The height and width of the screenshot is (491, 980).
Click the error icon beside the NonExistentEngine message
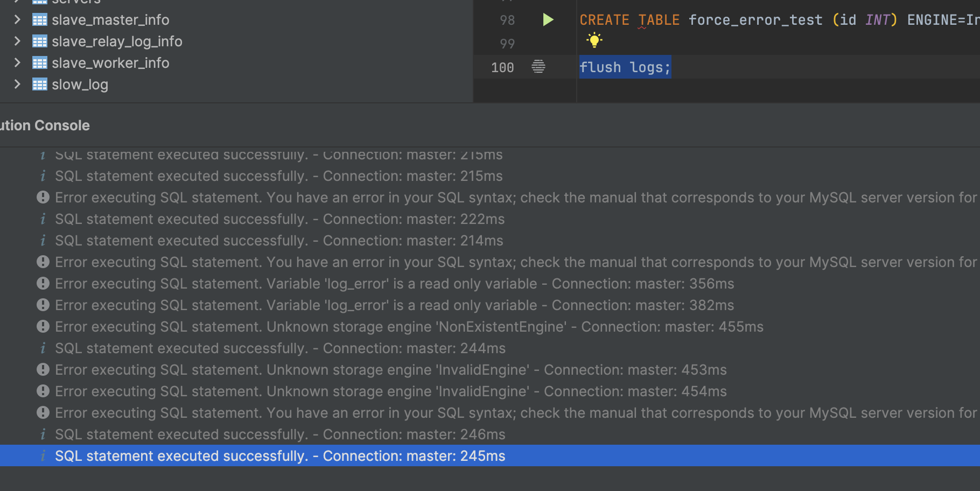click(43, 327)
